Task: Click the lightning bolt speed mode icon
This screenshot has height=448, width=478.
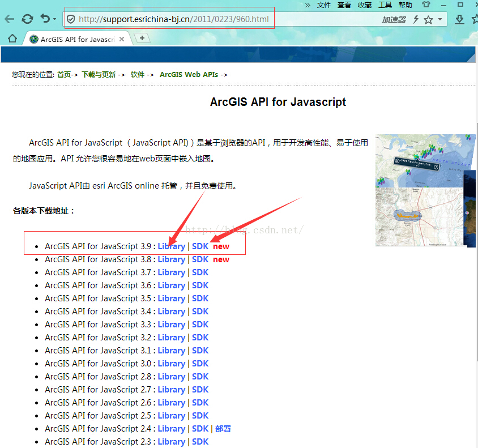Action: 416,19
